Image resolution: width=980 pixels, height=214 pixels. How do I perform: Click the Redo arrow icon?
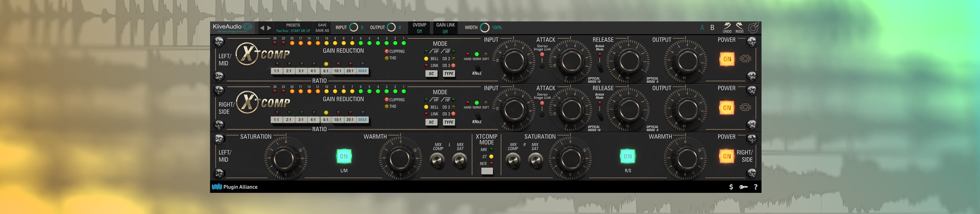tap(739, 26)
